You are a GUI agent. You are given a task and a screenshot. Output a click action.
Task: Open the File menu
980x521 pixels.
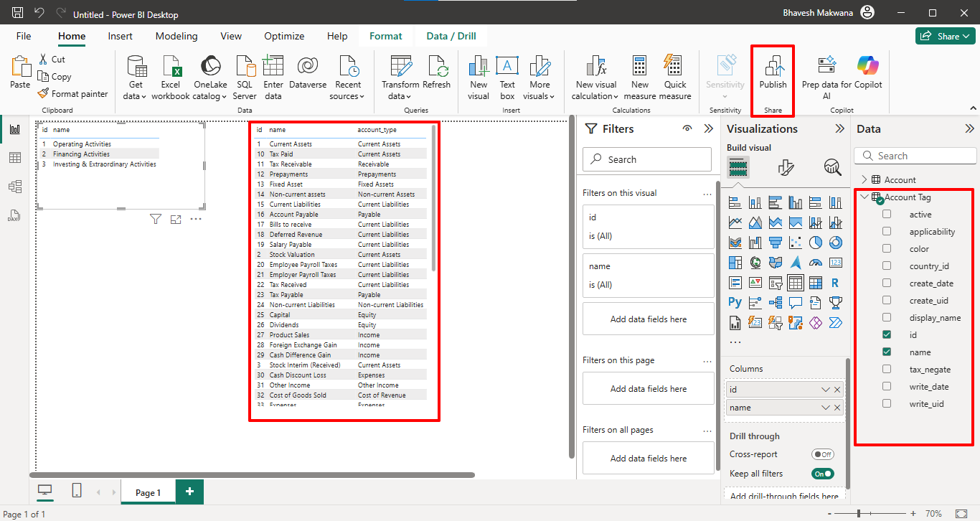[x=24, y=36]
